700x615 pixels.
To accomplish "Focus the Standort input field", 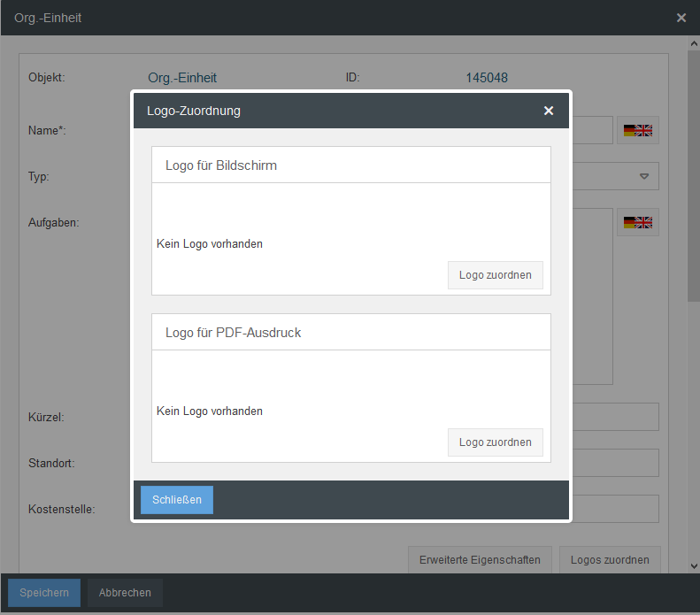I will pos(615,463).
